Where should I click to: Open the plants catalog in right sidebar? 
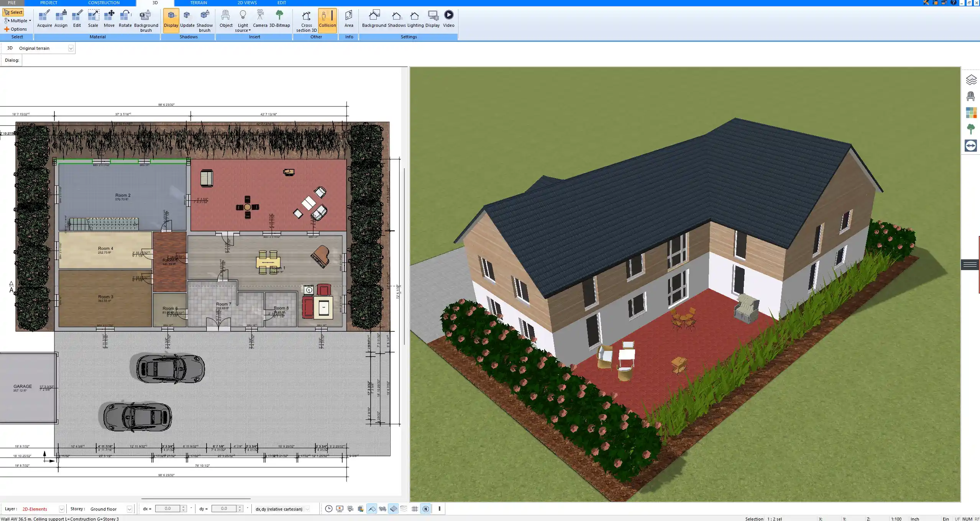[971, 129]
